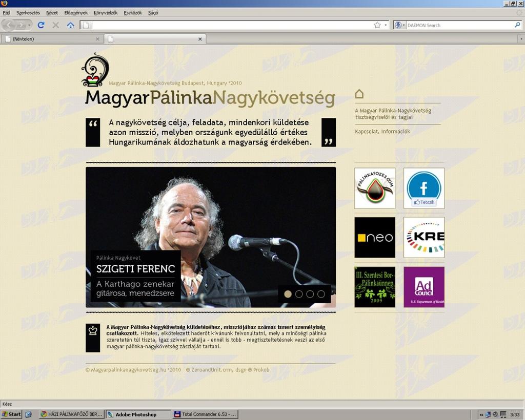This screenshot has height=420, width=525.
Task: Bookmark this page with the star icon
Action: [377, 25]
